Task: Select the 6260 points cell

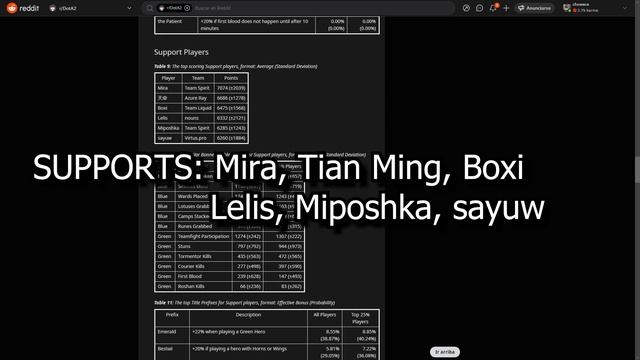Action: click(231, 138)
